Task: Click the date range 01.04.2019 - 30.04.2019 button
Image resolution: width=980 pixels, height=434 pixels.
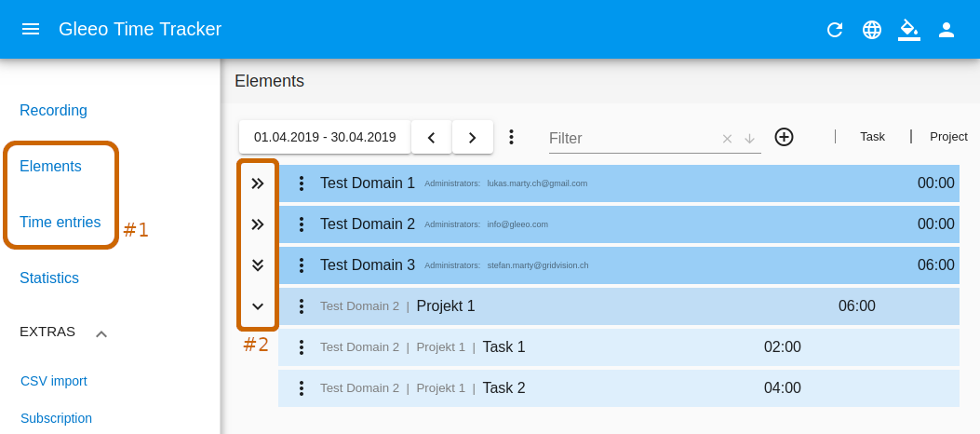Action: click(x=325, y=137)
